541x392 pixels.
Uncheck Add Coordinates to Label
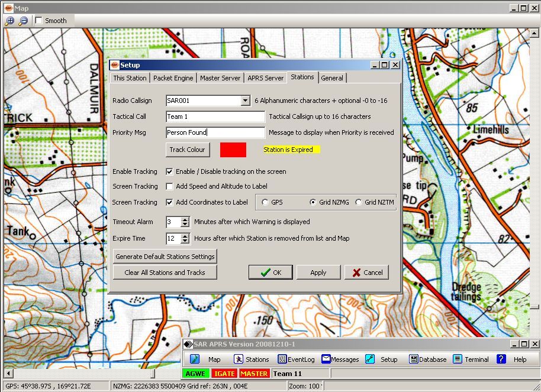click(x=169, y=202)
